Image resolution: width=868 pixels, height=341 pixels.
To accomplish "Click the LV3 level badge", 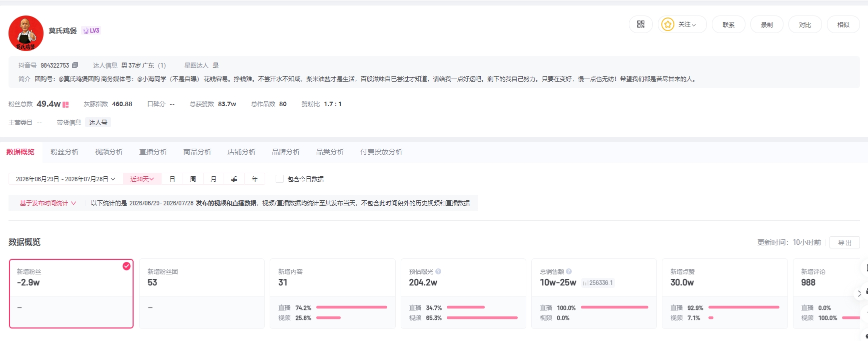I will tap(91, 31).
